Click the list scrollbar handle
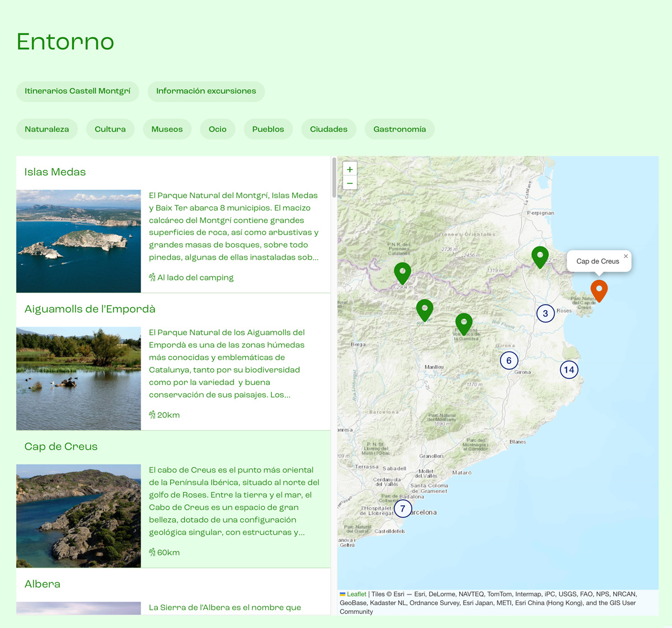This screenshot has width=672, height=628. pos(334,177)
